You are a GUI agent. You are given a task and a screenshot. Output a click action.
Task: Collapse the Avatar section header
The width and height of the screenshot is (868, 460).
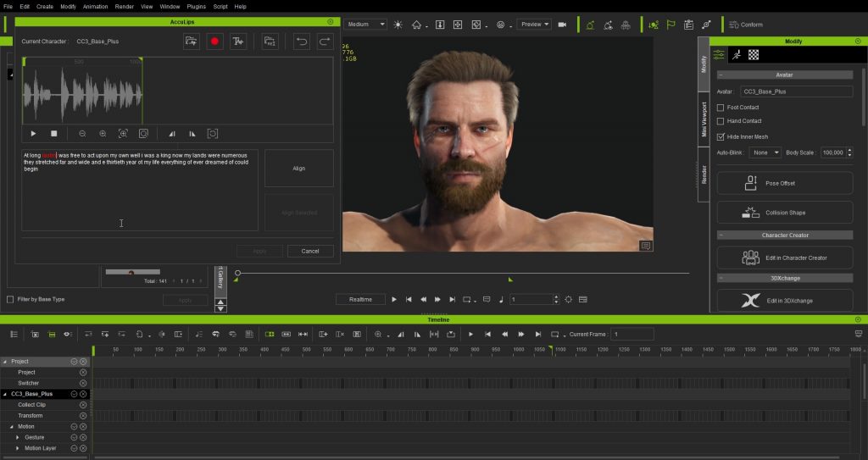click(x=784, y=75)
